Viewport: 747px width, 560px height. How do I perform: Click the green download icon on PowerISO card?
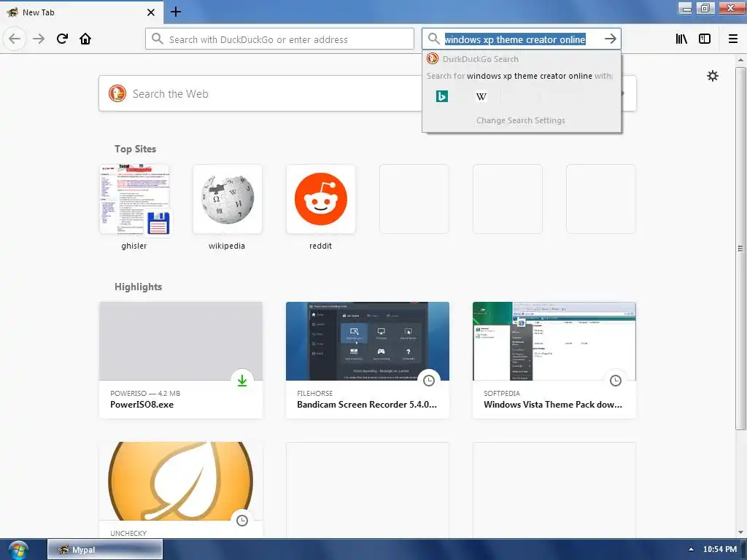pyautogui.click(x=242, y=381)
